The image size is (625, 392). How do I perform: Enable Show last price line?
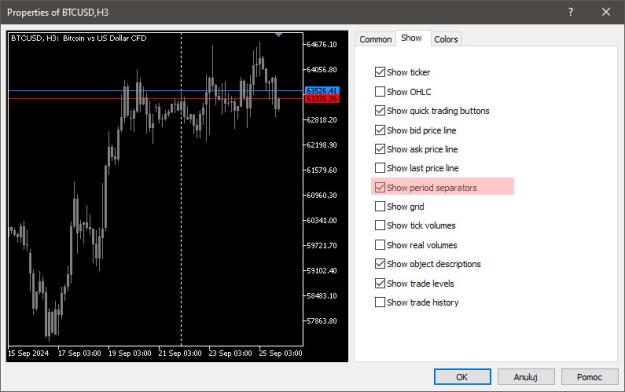click(x=380, y=168)
